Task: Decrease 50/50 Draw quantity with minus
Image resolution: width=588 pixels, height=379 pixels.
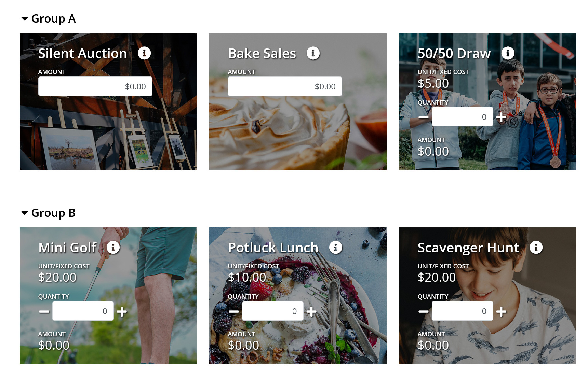Action: tap(423, 117)
